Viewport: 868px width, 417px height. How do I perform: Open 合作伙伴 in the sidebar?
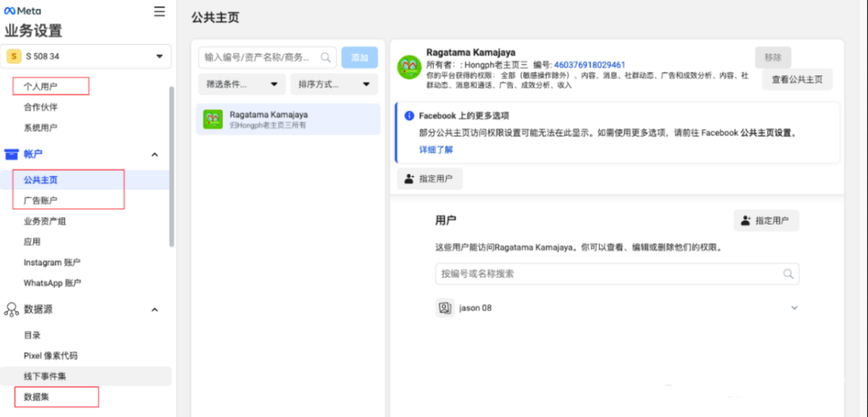coord(40,107)
